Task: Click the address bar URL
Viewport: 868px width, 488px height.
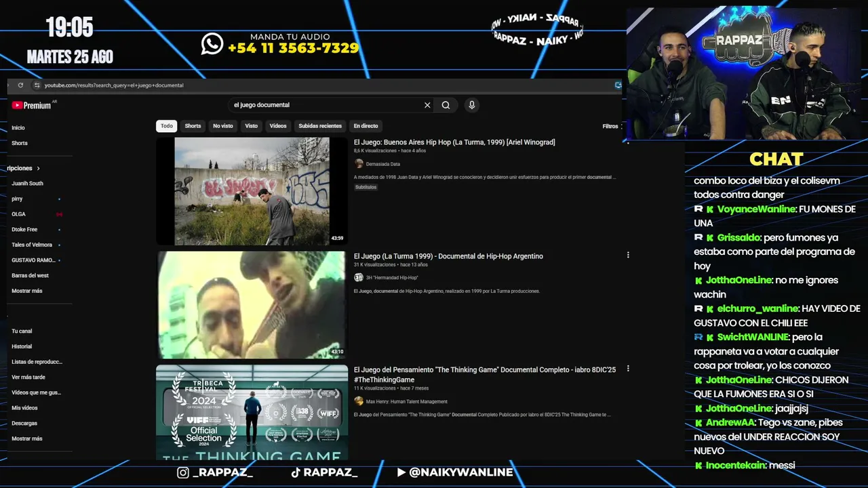Action: 114,85
